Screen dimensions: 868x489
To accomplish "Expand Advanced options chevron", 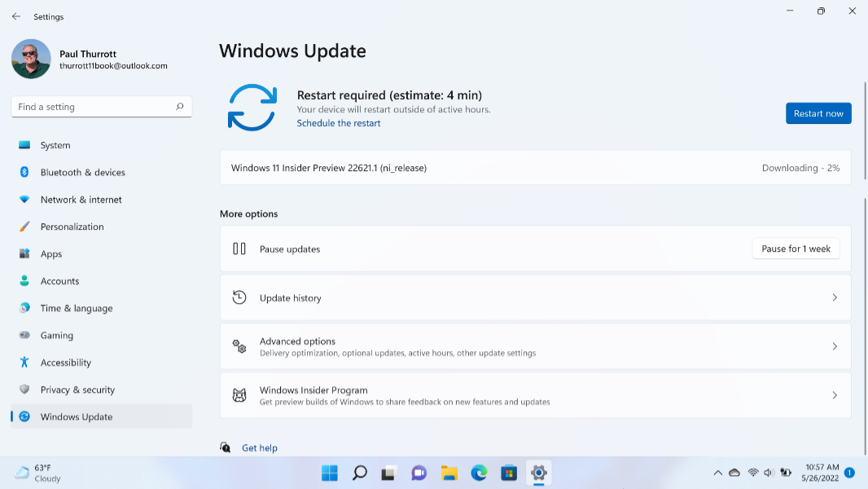I will (834, 346).
